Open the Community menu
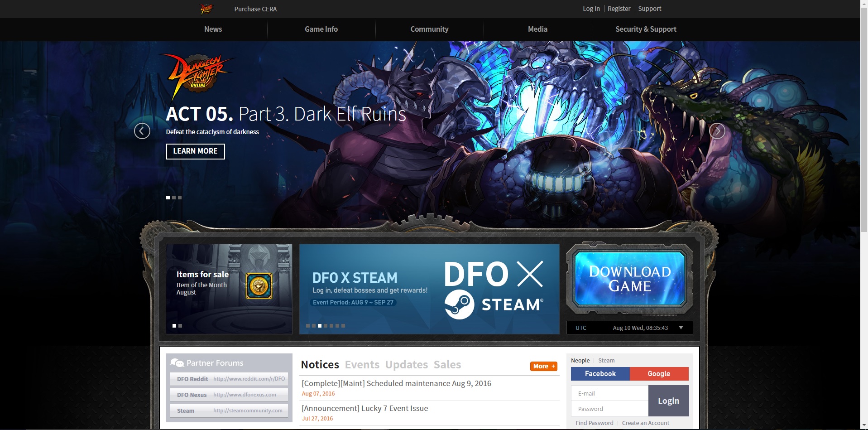This screenshot has width=868, height=430. point(429,29)
